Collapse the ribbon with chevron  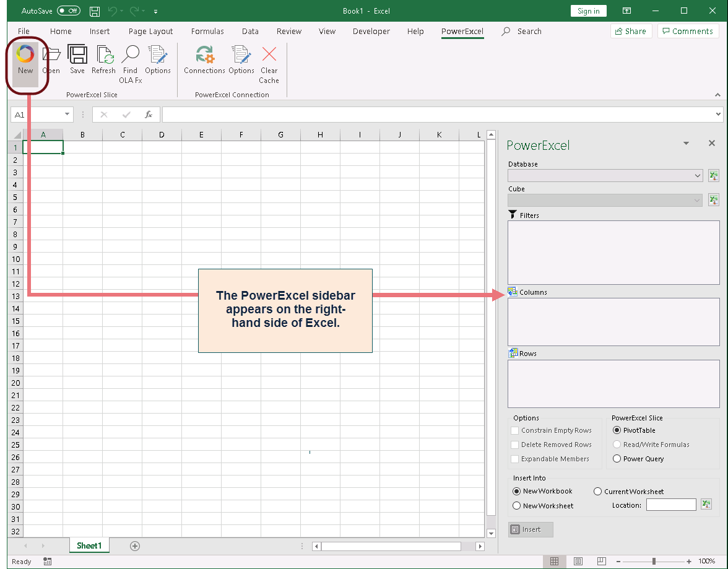click(718, 95)
